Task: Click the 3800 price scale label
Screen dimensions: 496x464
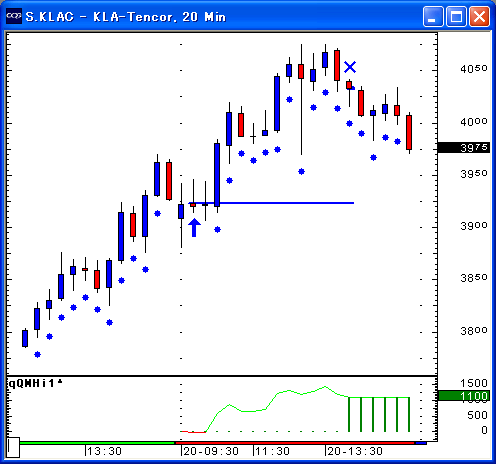Action: [474, 331]
